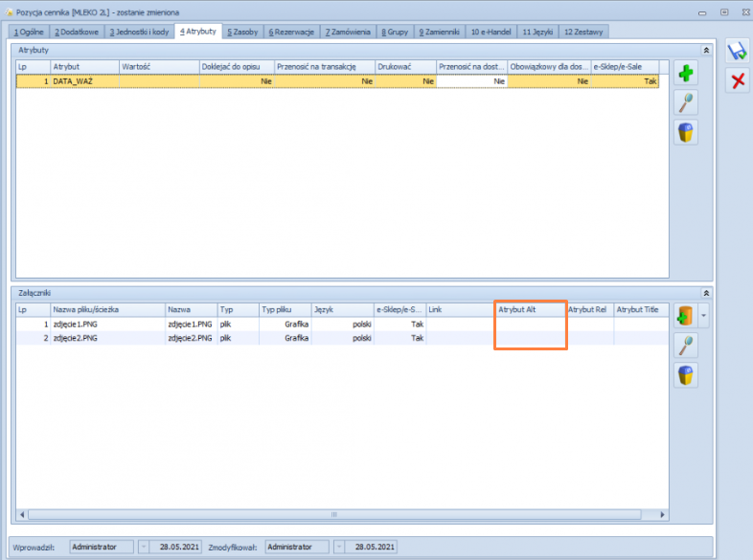753x560 pixels.
Task: Expand the add attachment dropdown arrow
Action: coord(703,316)
